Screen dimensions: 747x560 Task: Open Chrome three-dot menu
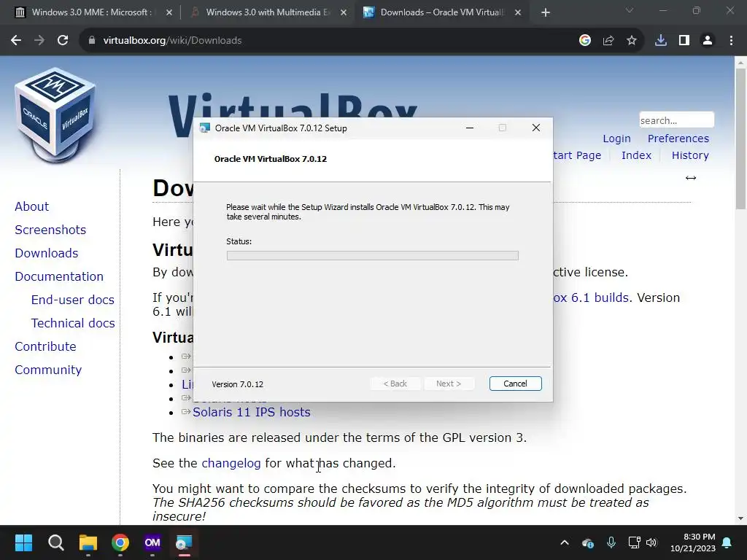pos(731,41)
